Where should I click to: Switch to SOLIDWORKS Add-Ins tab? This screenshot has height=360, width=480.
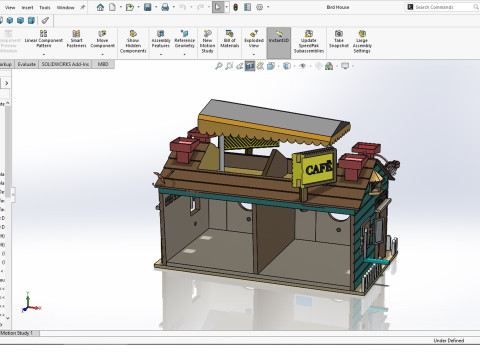coord(65,64)
